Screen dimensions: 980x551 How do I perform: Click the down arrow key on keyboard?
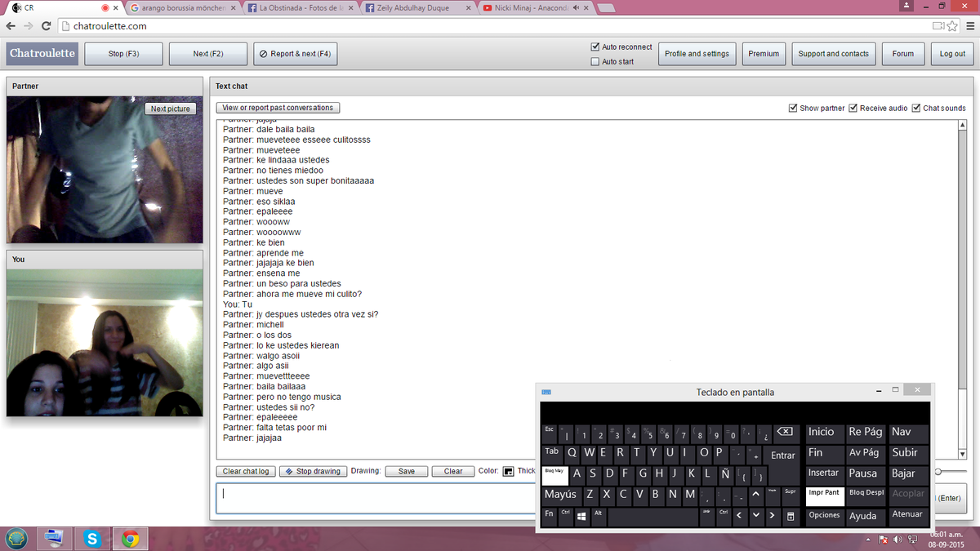tap(755, 516)
